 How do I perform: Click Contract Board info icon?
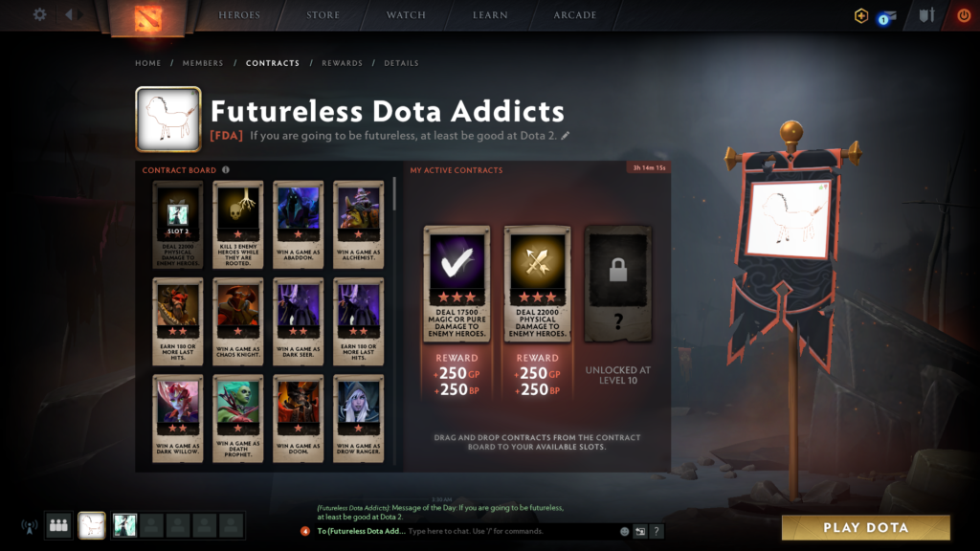226,170
